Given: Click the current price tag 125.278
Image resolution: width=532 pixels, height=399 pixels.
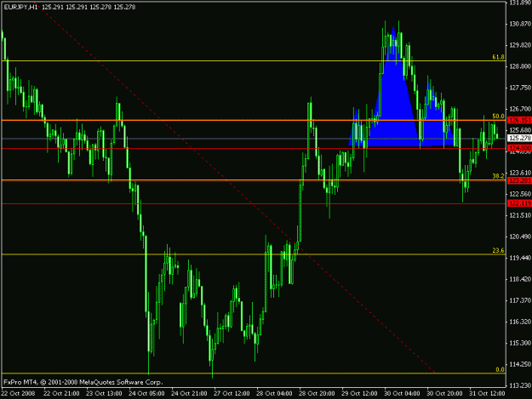Looking at the screenshot, I should click(519, 138).
